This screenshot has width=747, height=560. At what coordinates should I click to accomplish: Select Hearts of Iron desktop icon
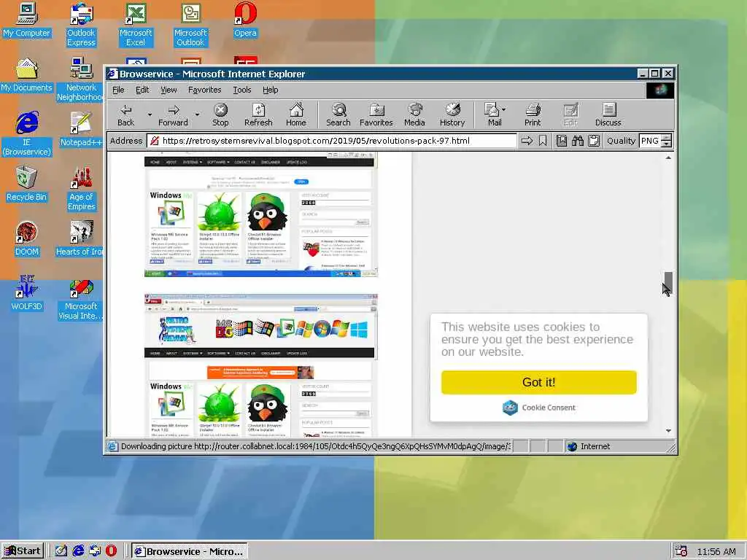pyautogui.click(x=80, y=239)
